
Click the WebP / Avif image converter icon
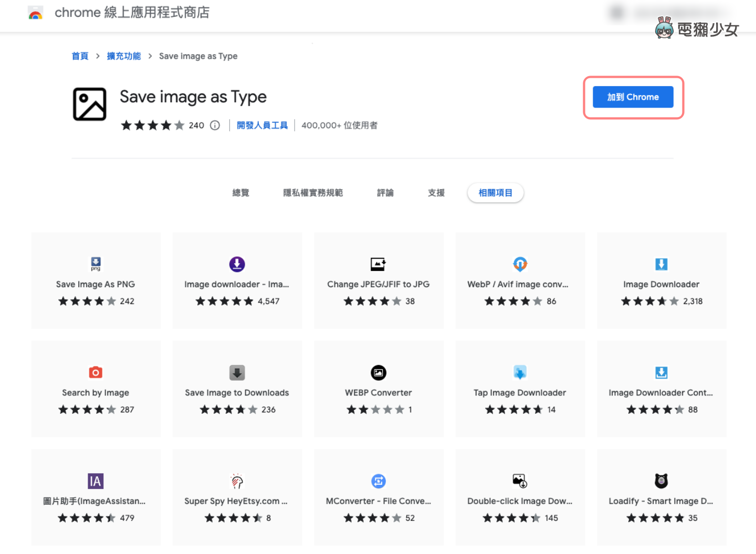pos(520,264)
